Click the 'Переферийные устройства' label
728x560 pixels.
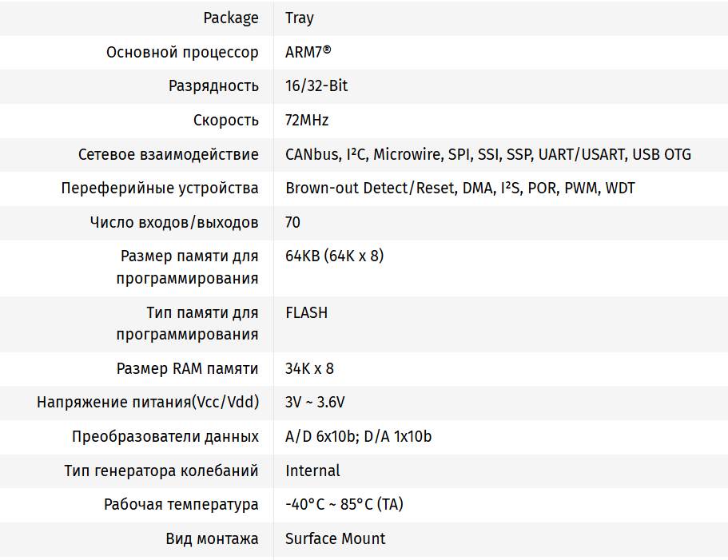(160, 189)
